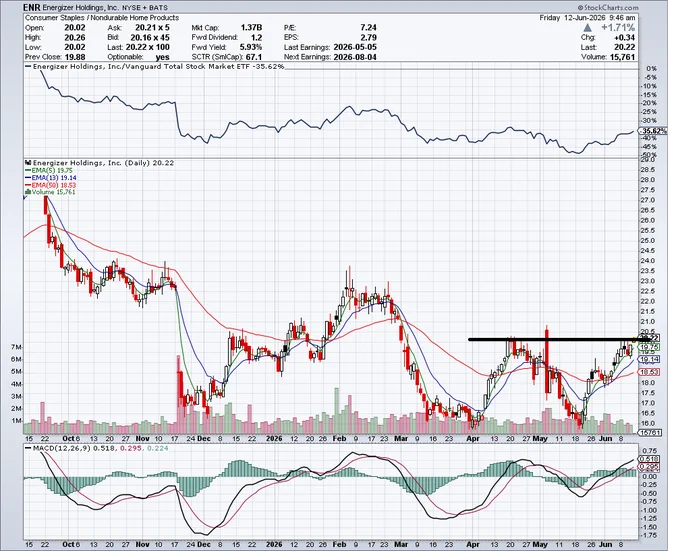Click the +1.71% percent change

pos(618,28)
